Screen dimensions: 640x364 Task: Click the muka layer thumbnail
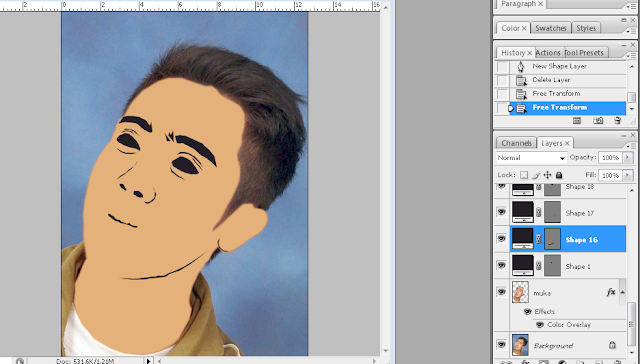click(x=520, y=292)
